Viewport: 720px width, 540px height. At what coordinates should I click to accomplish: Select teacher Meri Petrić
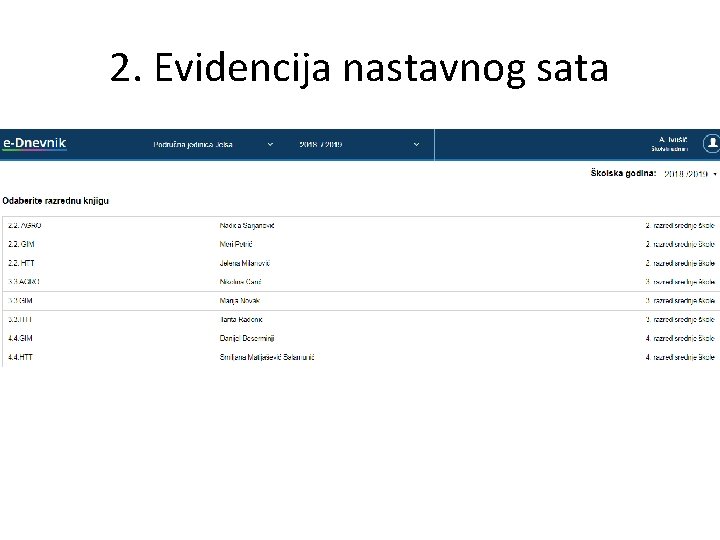click(236, 244)
